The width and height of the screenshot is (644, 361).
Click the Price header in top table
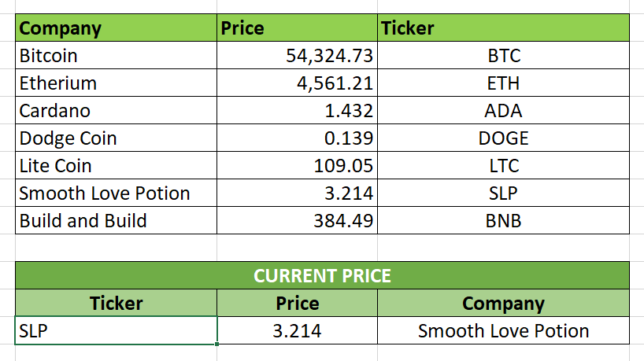[x=297, y=29]
